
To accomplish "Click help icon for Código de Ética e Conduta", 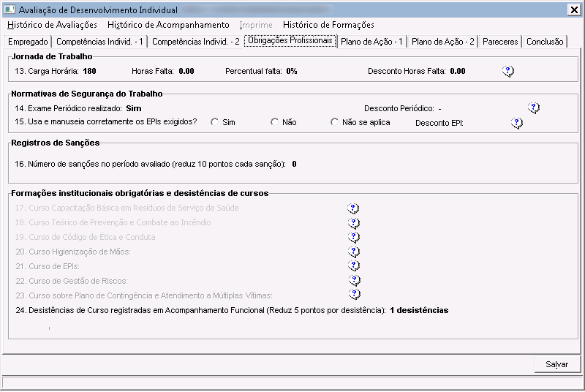I will pos(353,237).
